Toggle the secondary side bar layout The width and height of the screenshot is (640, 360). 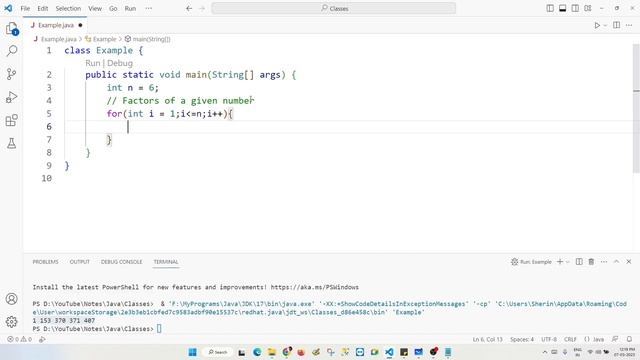tap(575, 8)
